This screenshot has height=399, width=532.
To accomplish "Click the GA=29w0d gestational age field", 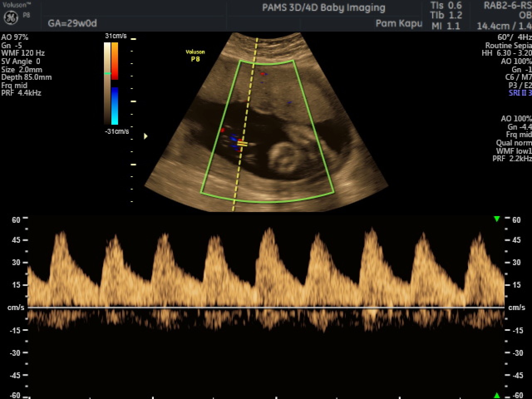I will pos(71,24).
